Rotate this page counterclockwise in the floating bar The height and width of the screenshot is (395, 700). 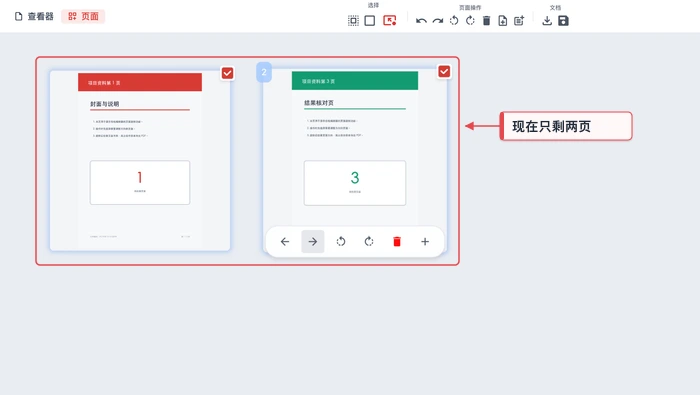pyautogui.click(x=341, y=241)
